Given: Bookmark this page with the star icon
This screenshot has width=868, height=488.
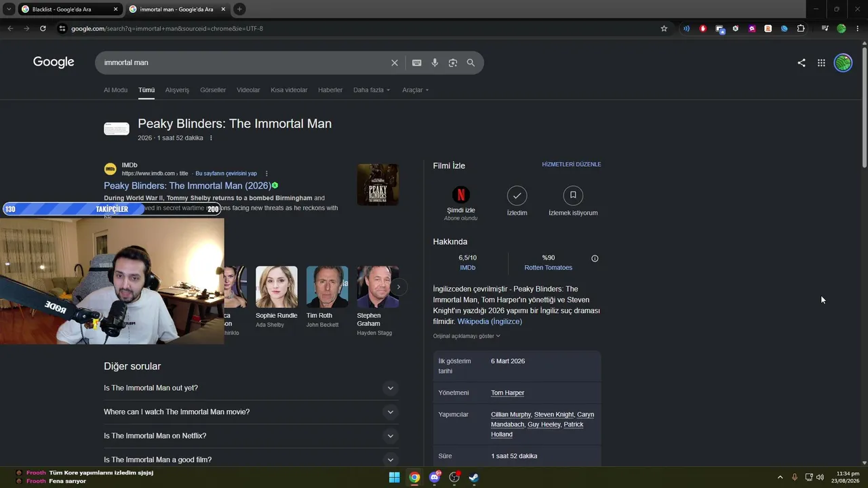Looking at the screenshot, I should coord(664,28).
